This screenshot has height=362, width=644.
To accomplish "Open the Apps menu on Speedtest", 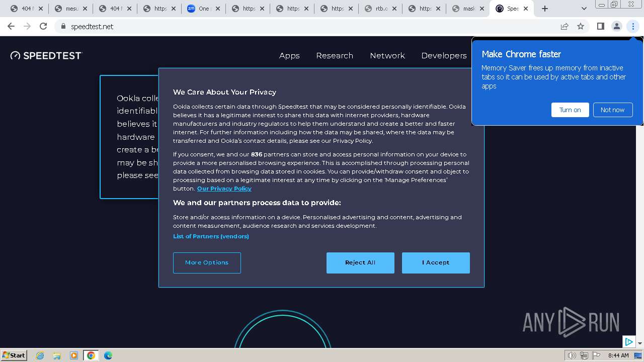I will pyautogui.click(x=289, y=56).
